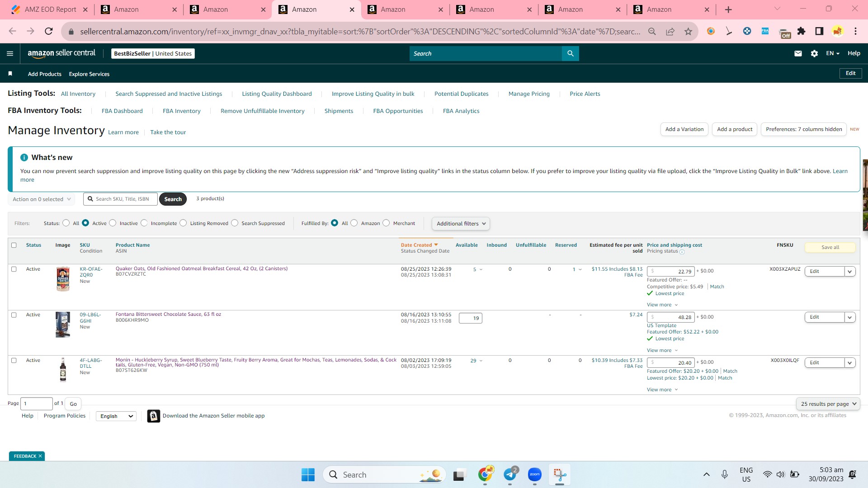Open the browser side panel icon

(x=819, y=31)
